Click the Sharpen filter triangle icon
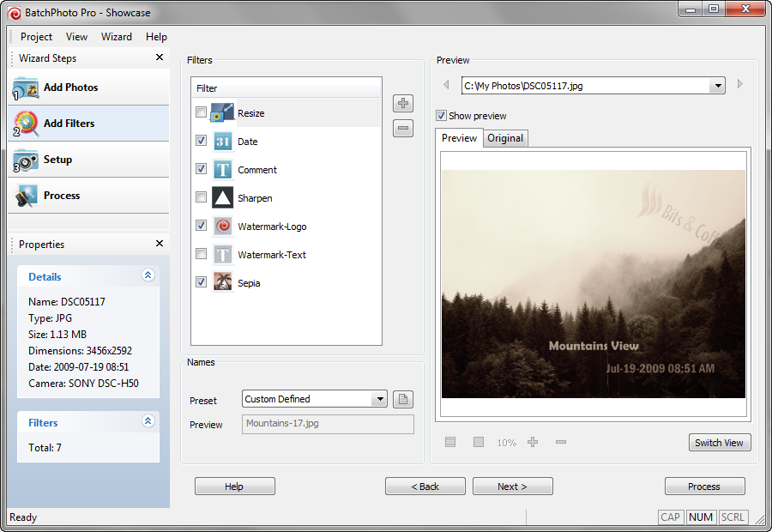The height and width of the screenshot is (532, 772). coord(222,198)
